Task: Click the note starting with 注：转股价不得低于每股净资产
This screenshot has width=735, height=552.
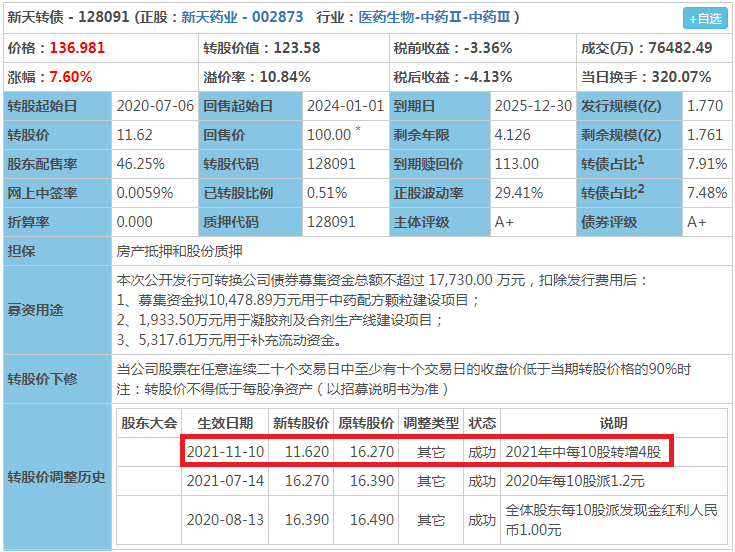Action: (x=282, y=389)
